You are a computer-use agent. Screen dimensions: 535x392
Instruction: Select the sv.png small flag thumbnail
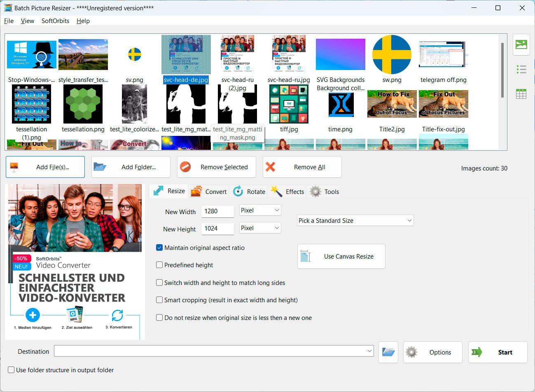(135, 54)
